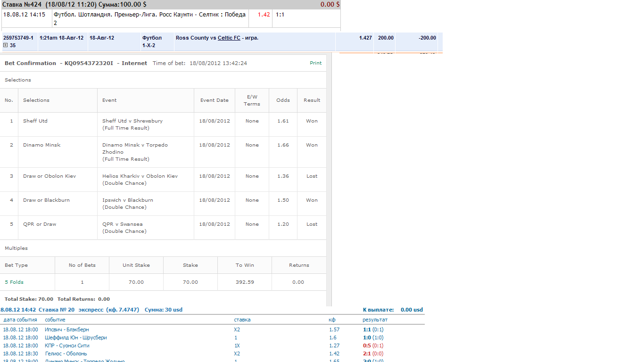Image resolution: width=644 pixels, height=362 pixels.
Task: Select the Ипсвич - Блэкберн event row
Action: pos(67,330)
